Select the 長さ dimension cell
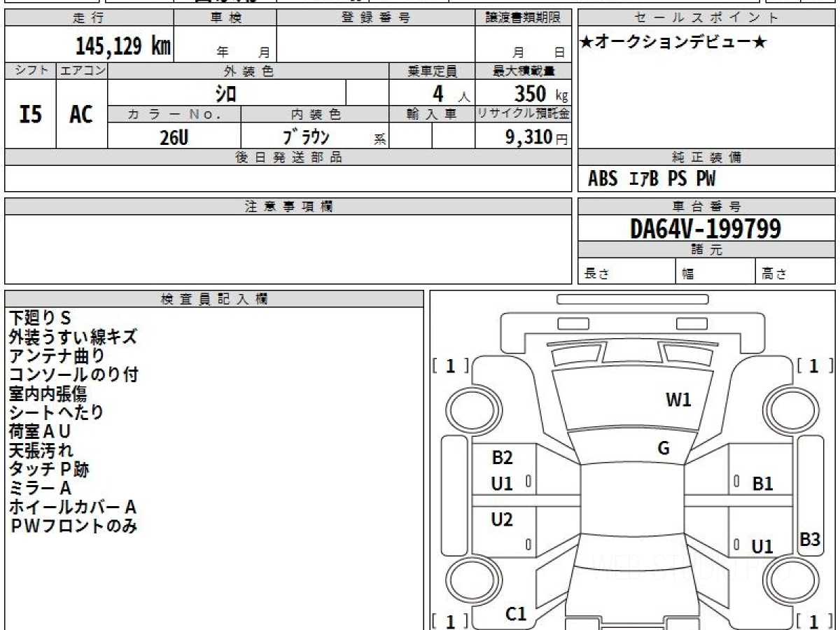Screen dimensions: 840x630 (x=626, y=272)
